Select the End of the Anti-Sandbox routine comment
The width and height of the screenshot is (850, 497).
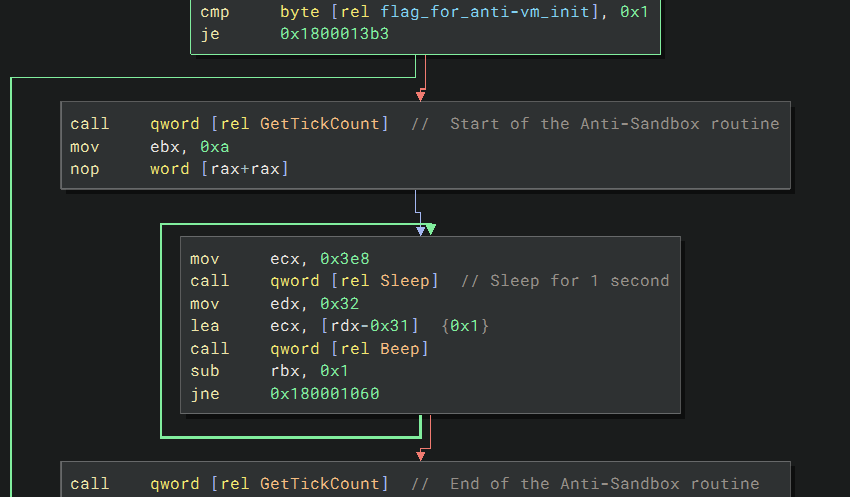(604, 484)
